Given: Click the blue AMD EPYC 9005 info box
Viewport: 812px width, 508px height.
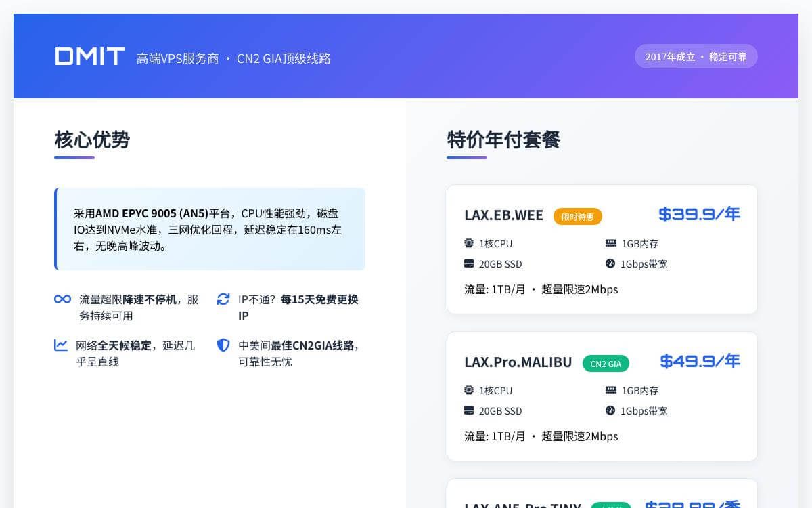Looking at the screenshot, I should (x=210, y=229).
